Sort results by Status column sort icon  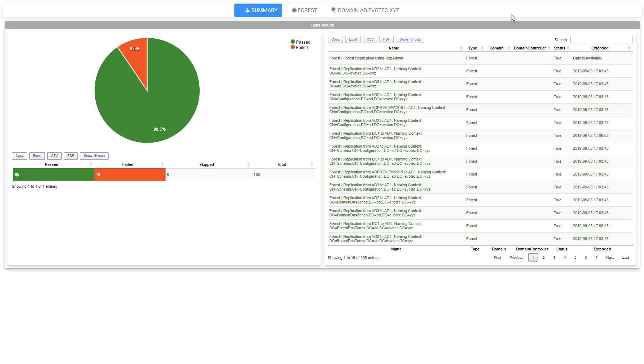568,48
